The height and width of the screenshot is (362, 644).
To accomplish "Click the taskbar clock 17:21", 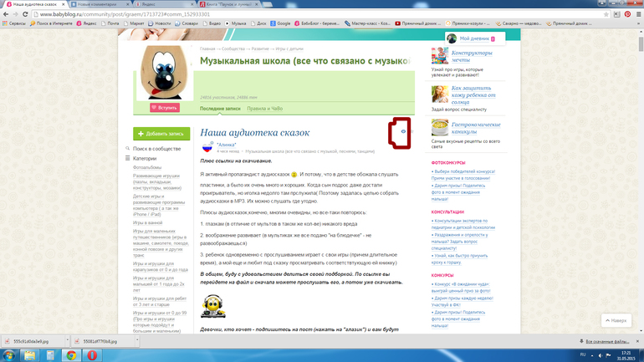I will [626, 355].
